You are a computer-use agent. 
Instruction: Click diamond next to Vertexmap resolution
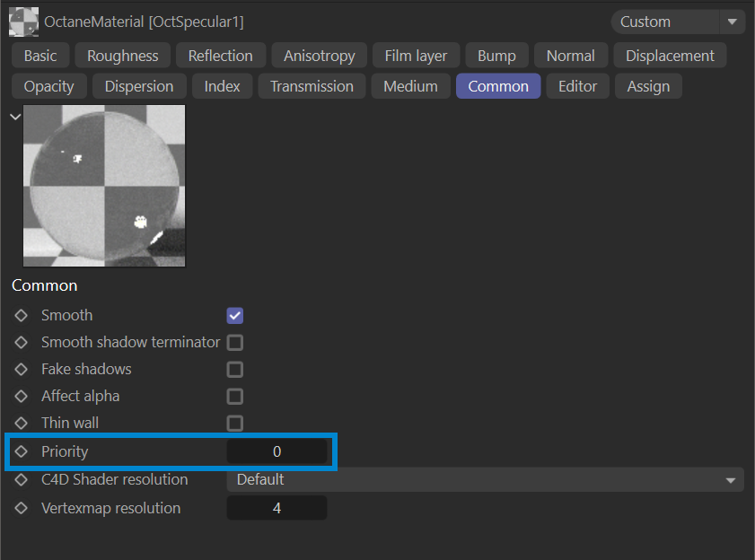pyautogui.click(x=21, y=508)
